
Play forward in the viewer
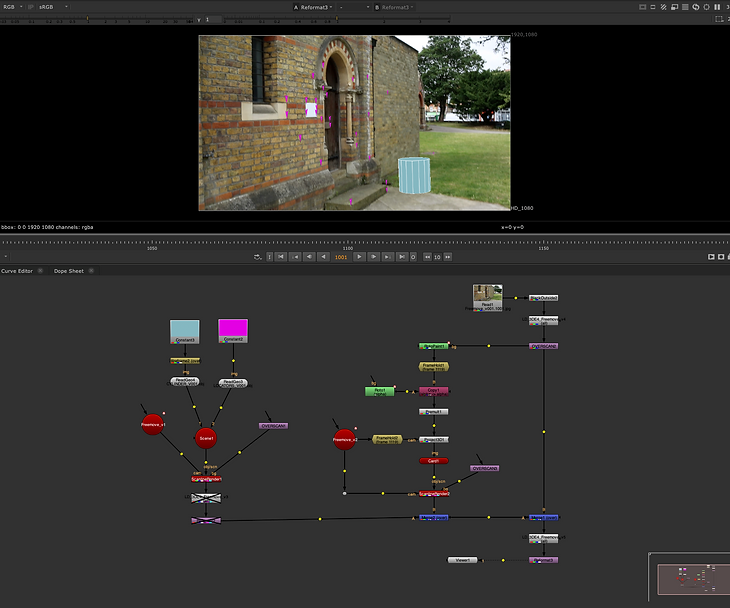pyautogui.click(x=359, y=257)
